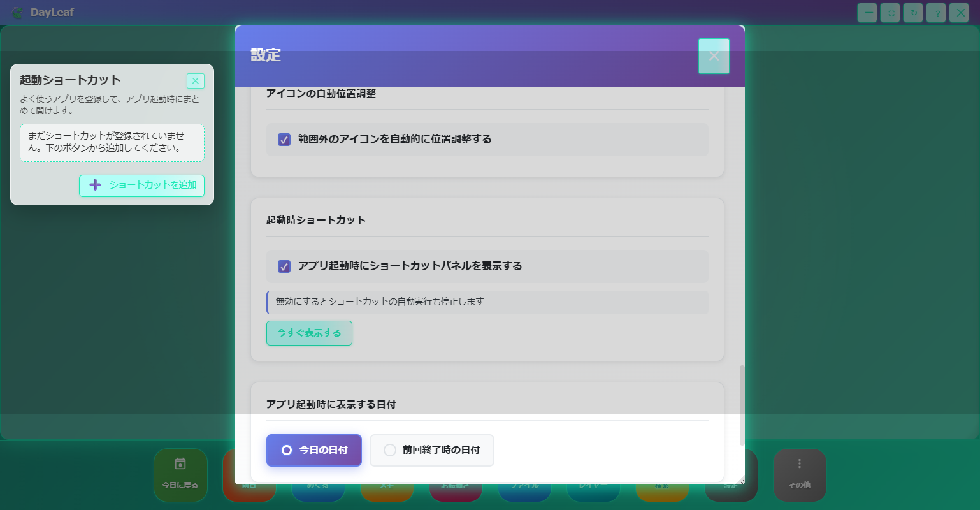Uncheck 範囲外のアイコンを自動的に位置調整する checkbox
980x510 pixels.
coord(284,140)
